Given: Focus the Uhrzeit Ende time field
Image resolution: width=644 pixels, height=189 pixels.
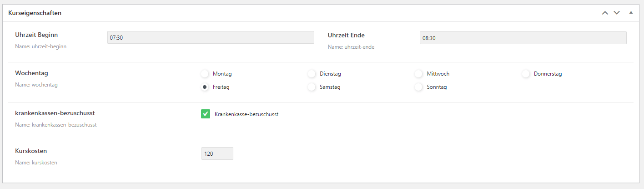Looking at the screenshot, I should [x=523, y=38].
